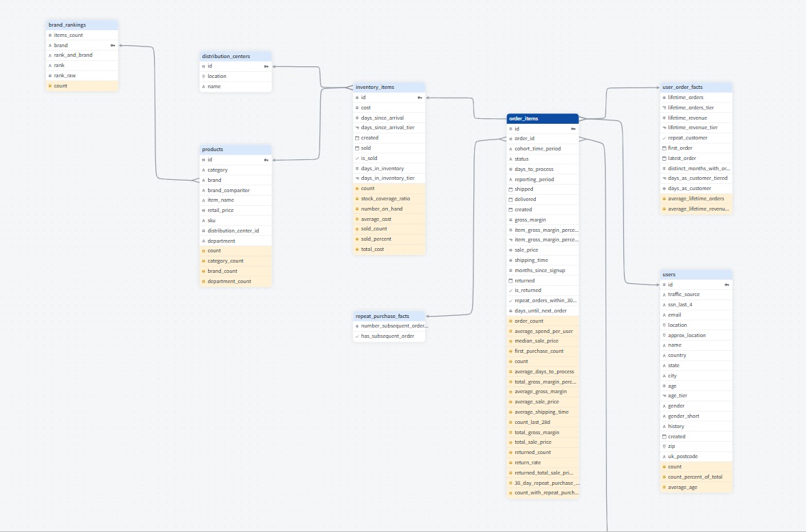Click the key icon in brand_rankings brand row
The width and height of the screenshot is (806, 532).
112,45
